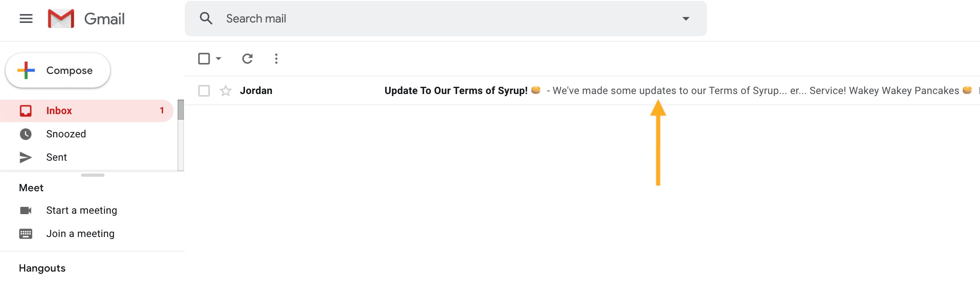Focus the Search mail field
Screen dimensions: 980x282
(442, 18)
